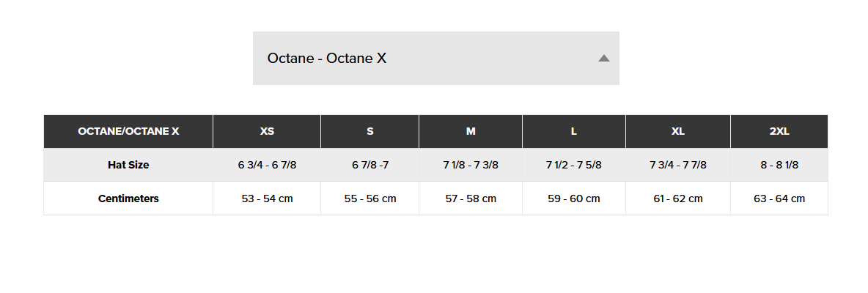Click the Centimeters row label
The image size is (868, 293).
(x=128, y=199)
